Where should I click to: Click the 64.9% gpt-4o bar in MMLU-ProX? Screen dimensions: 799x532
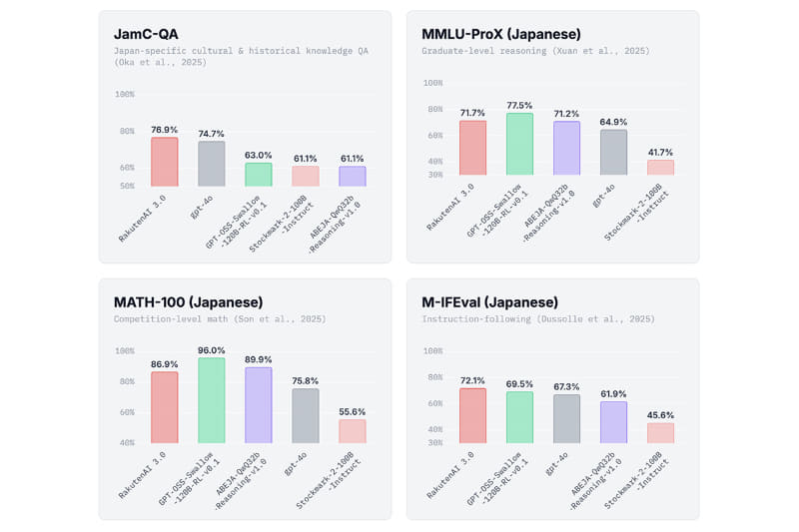pyautogui.click(x=613, y=153)
